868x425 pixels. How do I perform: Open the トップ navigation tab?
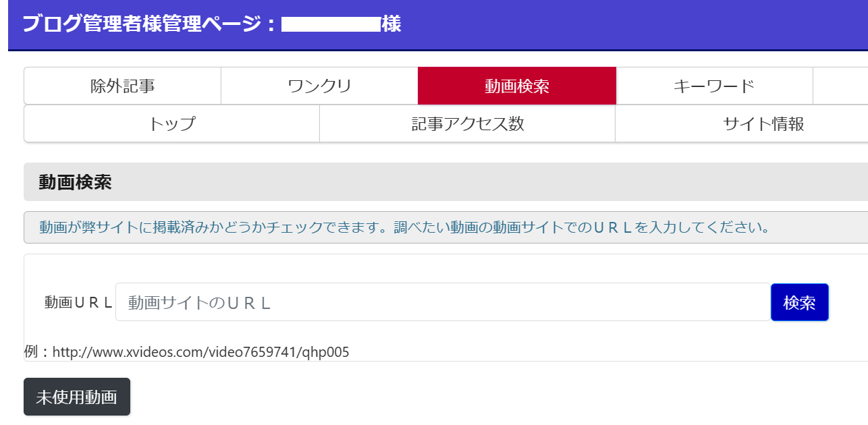click(171, 124)
